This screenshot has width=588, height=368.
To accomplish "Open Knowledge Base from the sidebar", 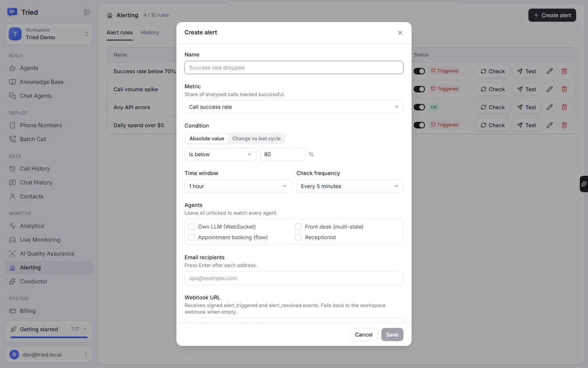I will [49, 82].
